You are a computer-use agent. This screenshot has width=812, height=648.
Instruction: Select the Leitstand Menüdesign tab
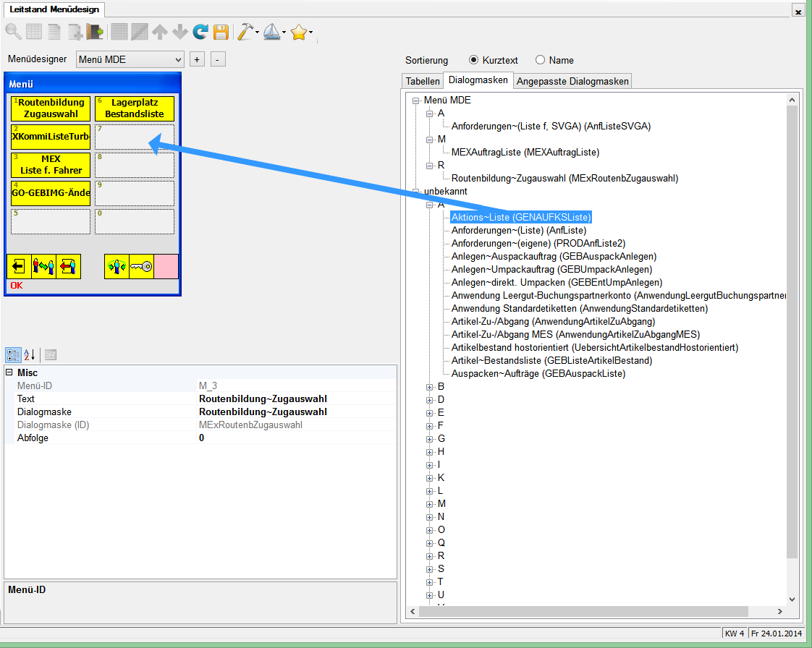[x=54, y=9]
